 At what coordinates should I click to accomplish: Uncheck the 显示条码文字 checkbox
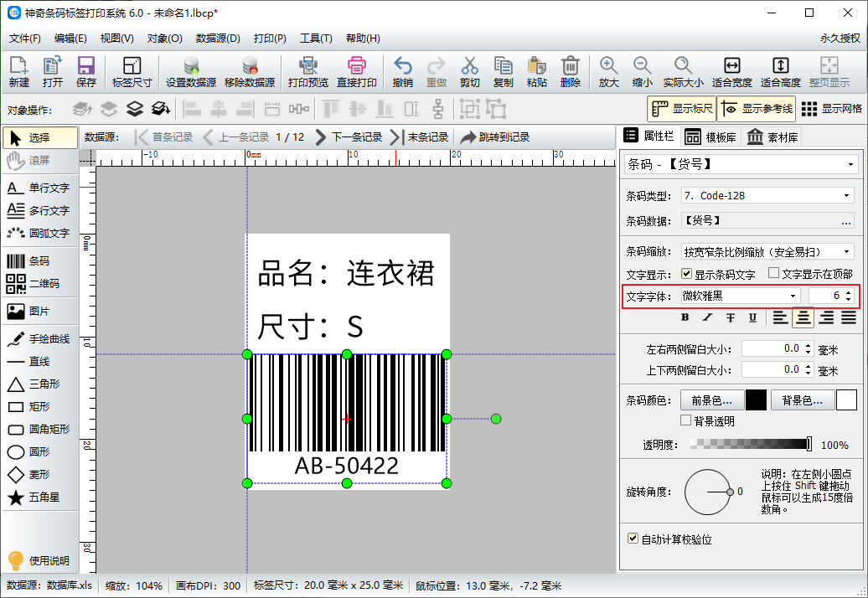687,274
